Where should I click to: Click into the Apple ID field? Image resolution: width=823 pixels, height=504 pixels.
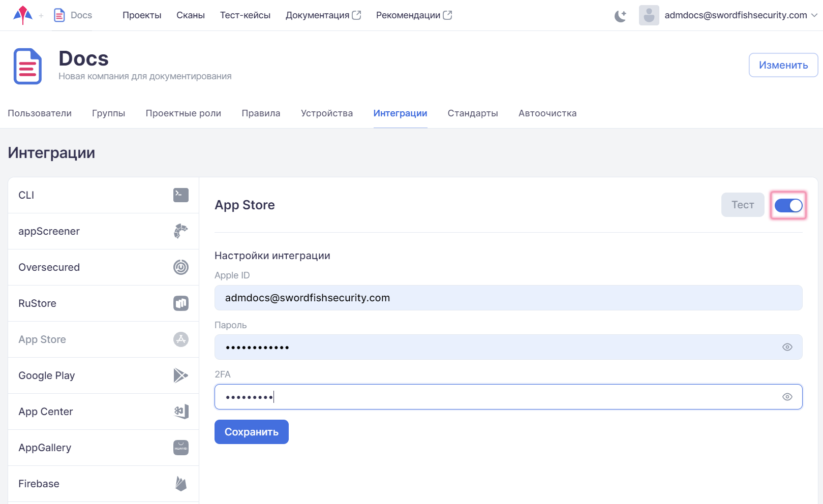click(x=508, y=298)
